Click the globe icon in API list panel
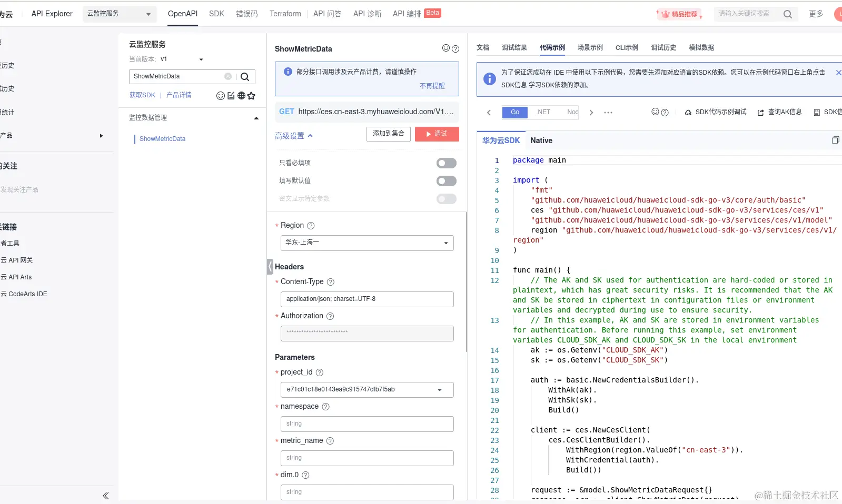Screen dimensions: 842x504 point(241,95)
